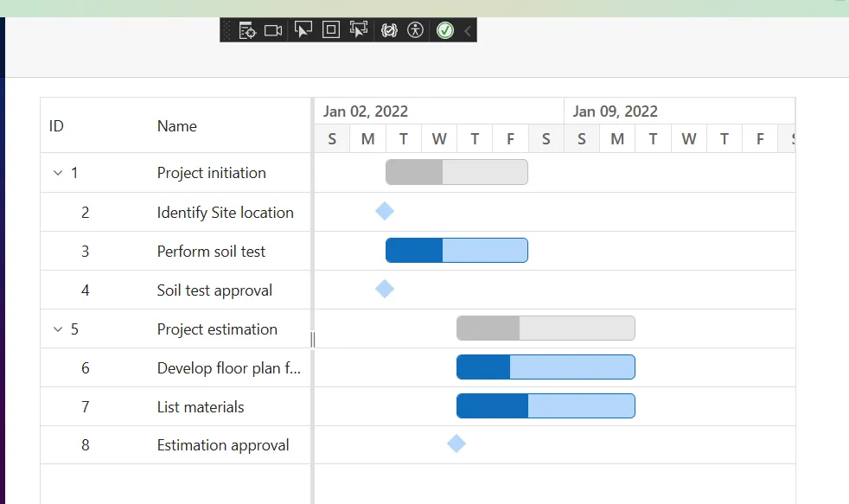The height and width of the screenshot is (504, 849).
Task: Select the 'Develop floor plan f...' name cell
Action: pos(230,368)
